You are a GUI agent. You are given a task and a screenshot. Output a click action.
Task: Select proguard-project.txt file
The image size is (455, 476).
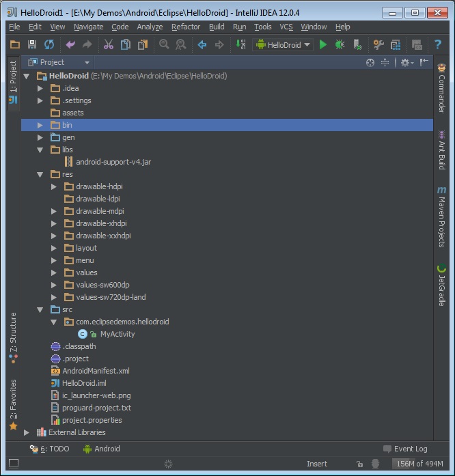click(x=96, y=408)
